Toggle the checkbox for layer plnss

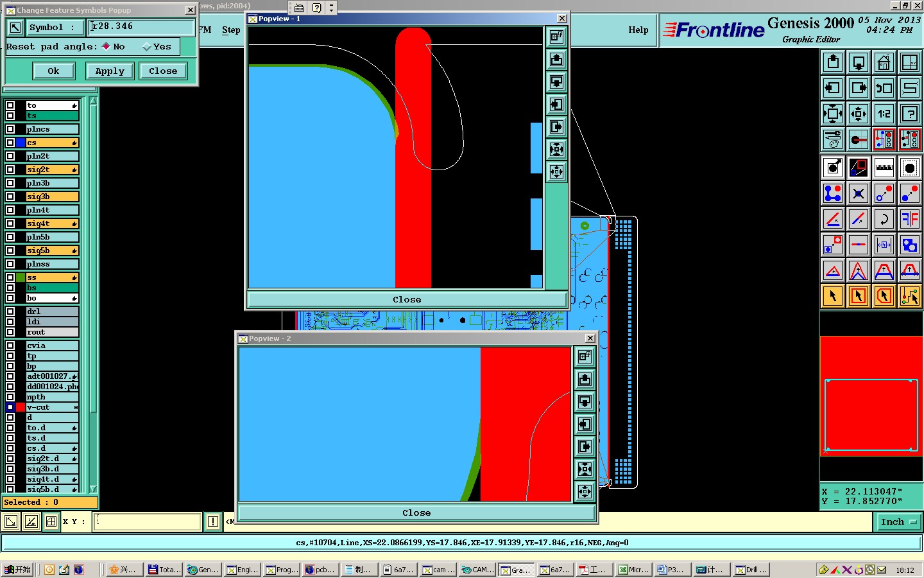[10, 264]
